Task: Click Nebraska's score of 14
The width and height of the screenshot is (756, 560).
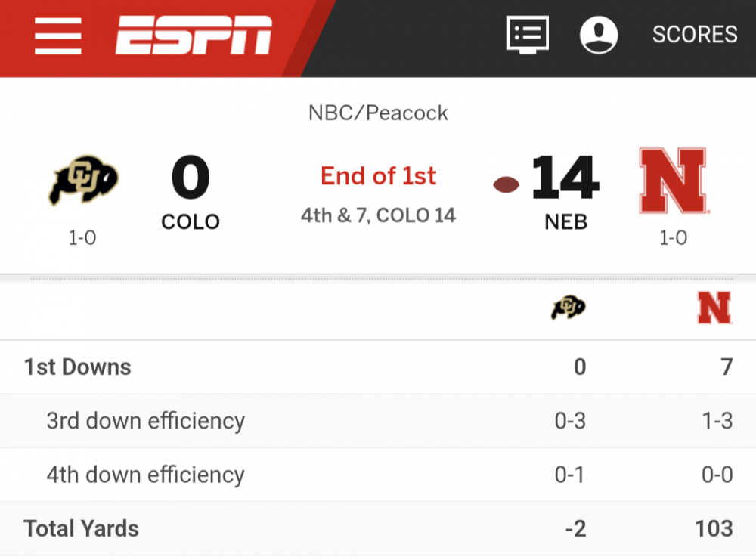Action: click(565, 179)
